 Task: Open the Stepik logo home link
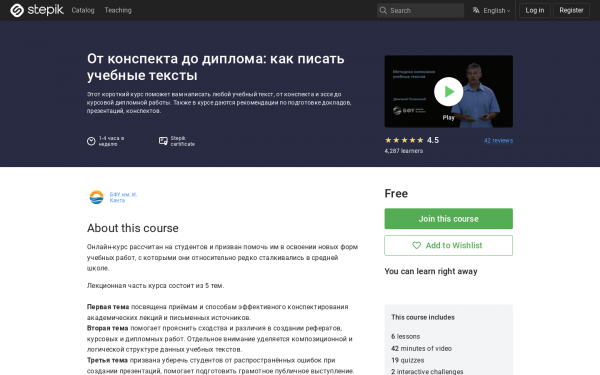tap(37, 10)
